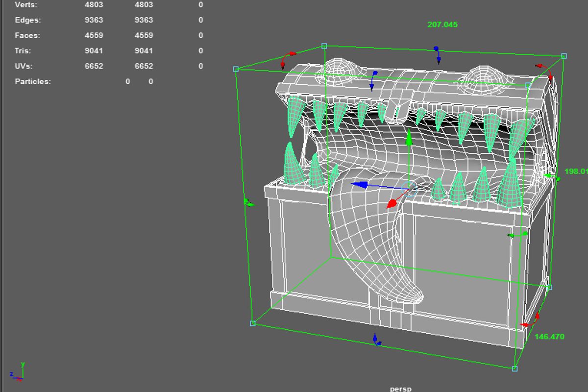Click the Particles: label in the HUD
This screenshot has width=588, height=392.
point(33,81)
